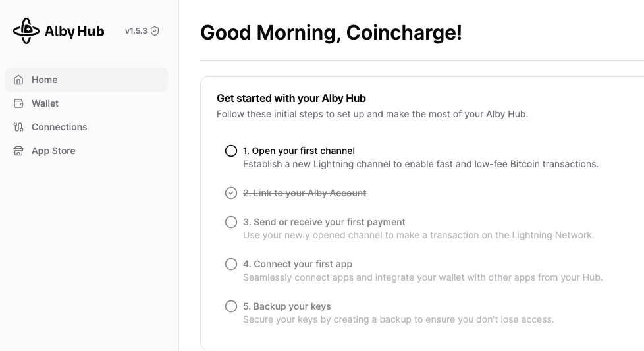
Task: Select the circle for Connect your first app
Action: click(231, 264)
